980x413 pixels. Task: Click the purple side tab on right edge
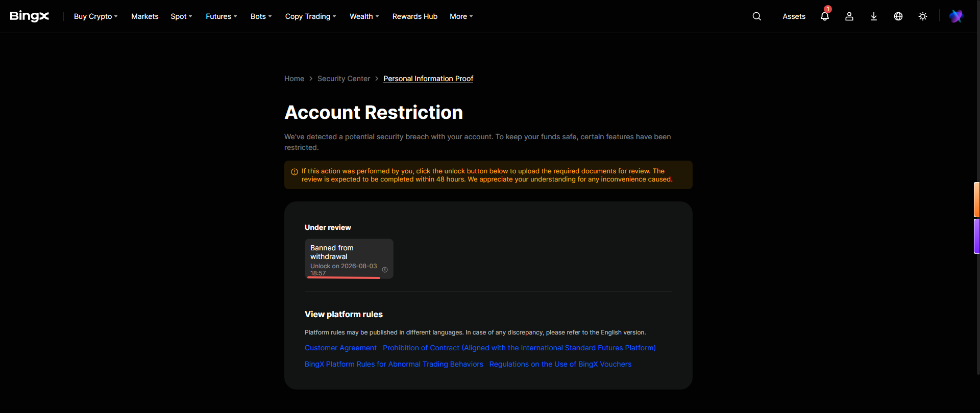pyautogui.click(x=976, y=236)
